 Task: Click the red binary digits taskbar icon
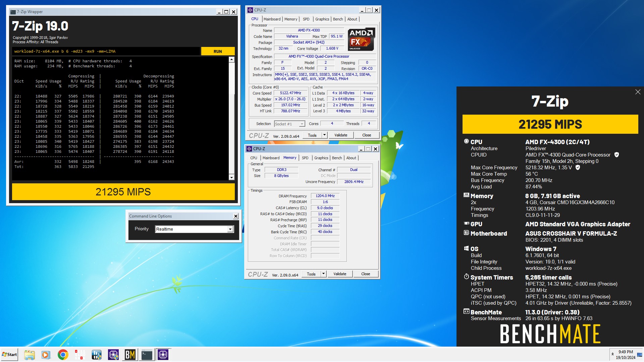(80, 355)
